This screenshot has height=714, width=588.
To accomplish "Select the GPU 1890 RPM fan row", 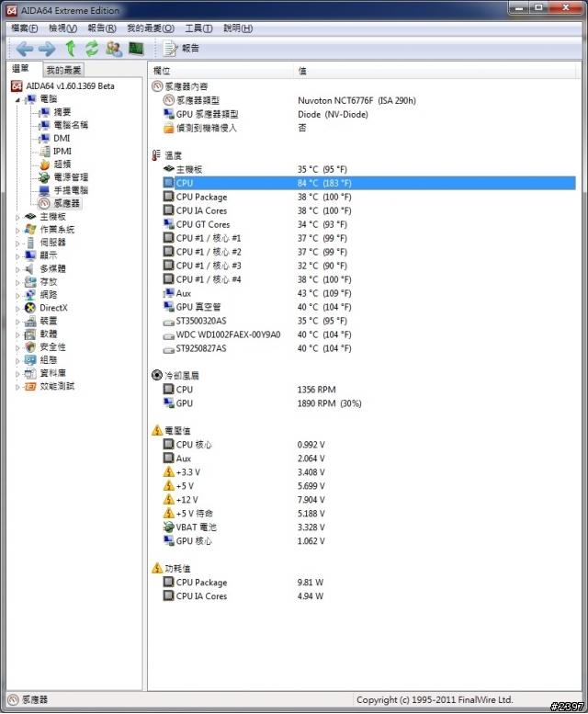I will point(369,403).
